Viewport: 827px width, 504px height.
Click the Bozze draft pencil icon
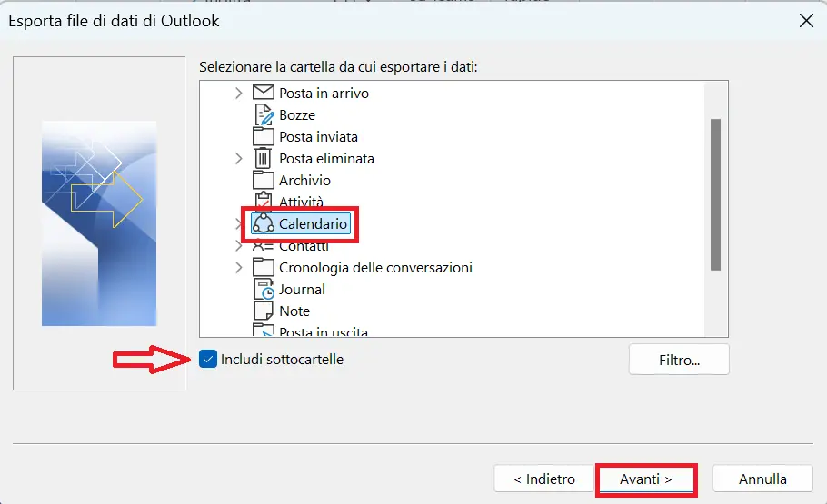[x=264, y=115]
